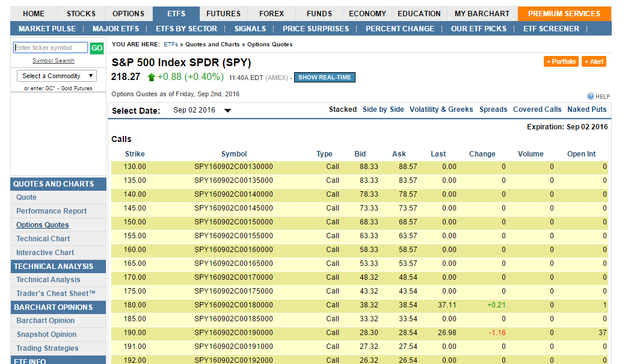Open Technical Chart from the sidebar

tap(43, 238)
